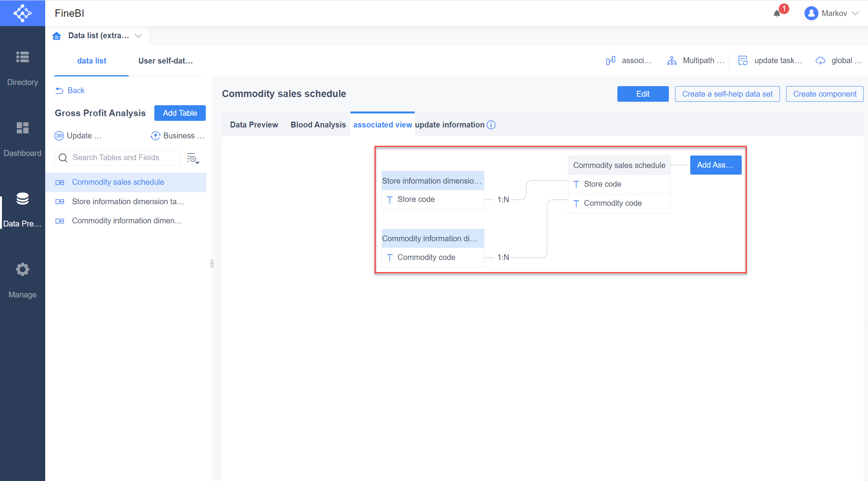Click the Edit button
Viewport: 868px width, 481px height.
pos(643,94)
